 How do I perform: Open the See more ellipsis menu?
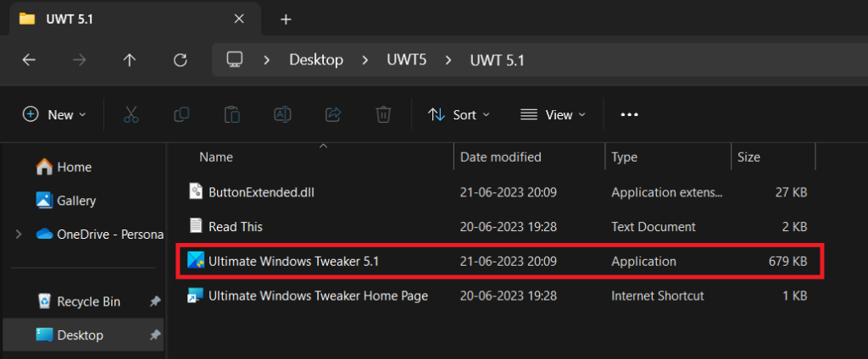point(629,114)
